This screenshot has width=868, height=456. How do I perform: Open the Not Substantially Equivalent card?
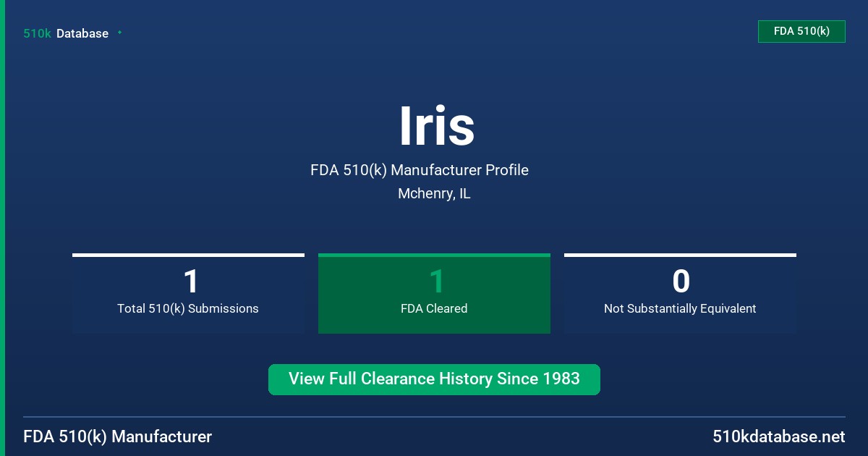pyautogui.click(x=680, y=293)
